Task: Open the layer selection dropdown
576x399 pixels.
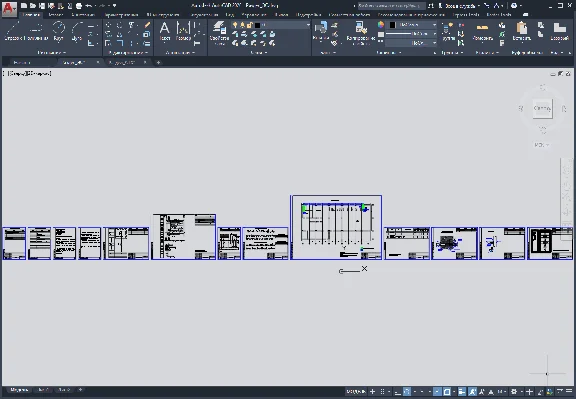Action: point(271,25)
